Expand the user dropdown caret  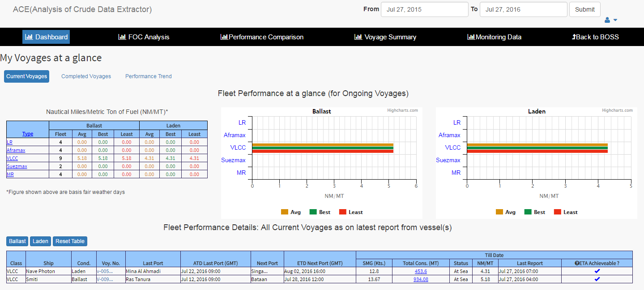(615, 20)
